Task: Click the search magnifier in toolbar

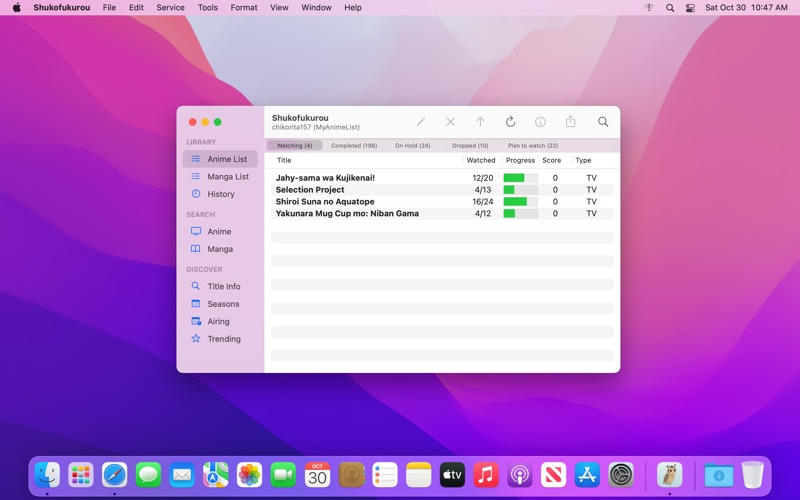Action: 603,122
